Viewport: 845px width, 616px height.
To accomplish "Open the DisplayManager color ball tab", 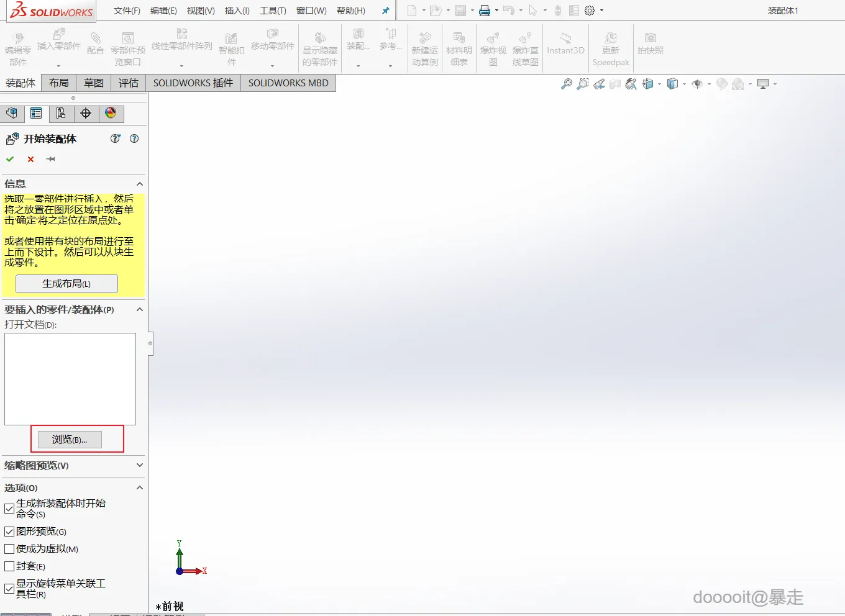I will [111, 113].
